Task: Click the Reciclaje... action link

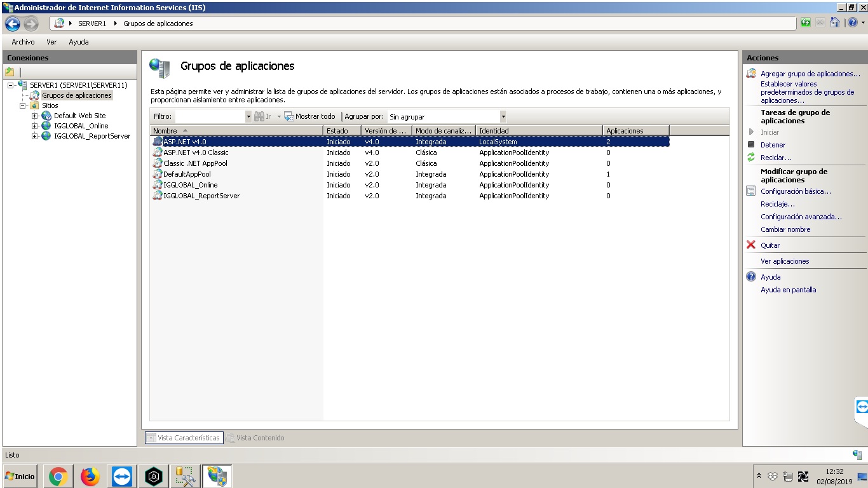Action: click(778, 204)
